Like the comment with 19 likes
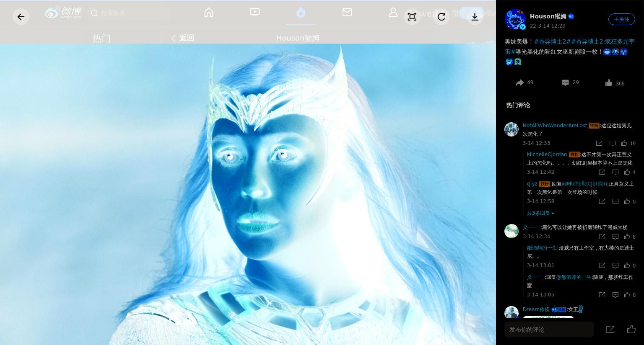This screenshot has width=644, height=345. point(628,143)
